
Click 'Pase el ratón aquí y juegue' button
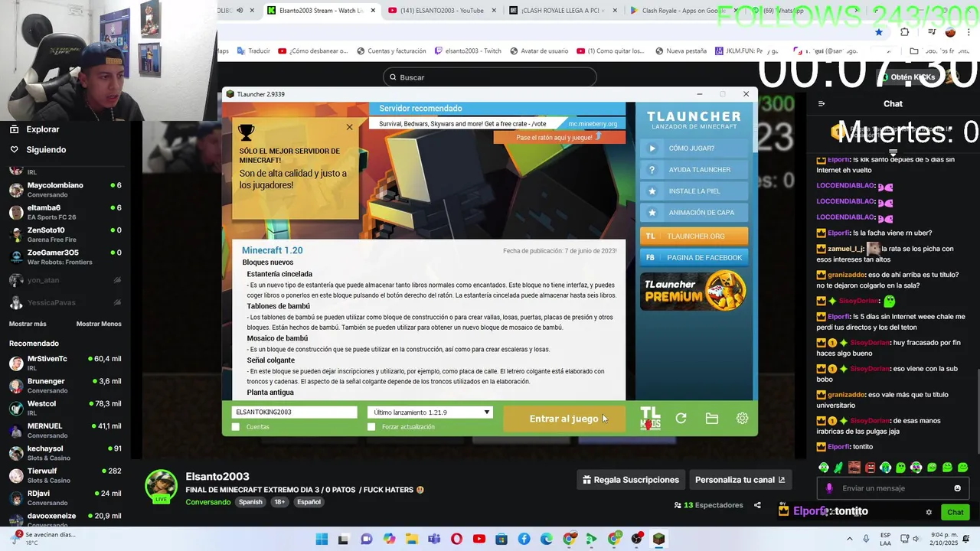[x=559, y=137]
